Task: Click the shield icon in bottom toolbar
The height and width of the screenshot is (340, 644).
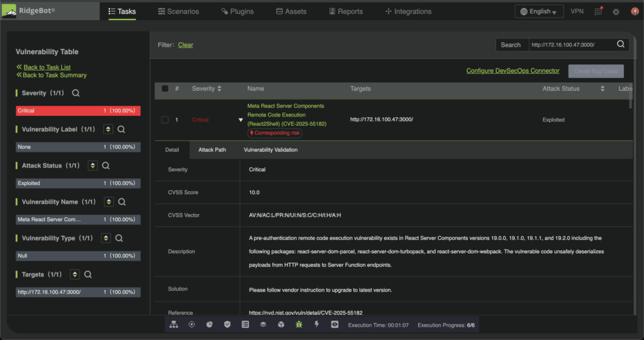Action: pyautogui.click(x=228, y=324)
